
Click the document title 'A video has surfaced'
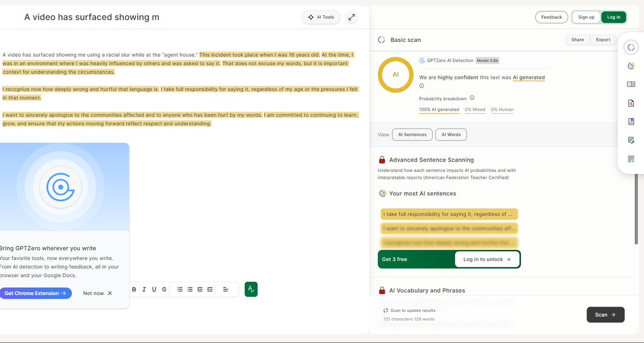(x=92, y=17)
